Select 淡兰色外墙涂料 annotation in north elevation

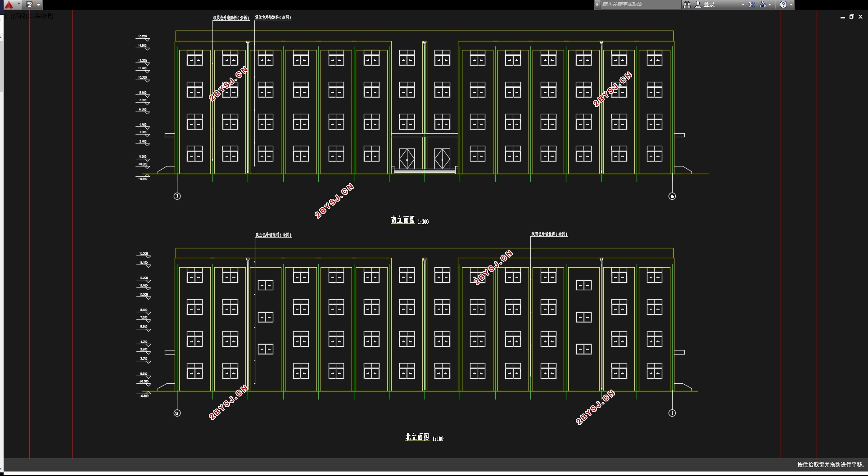click(273, 235)
